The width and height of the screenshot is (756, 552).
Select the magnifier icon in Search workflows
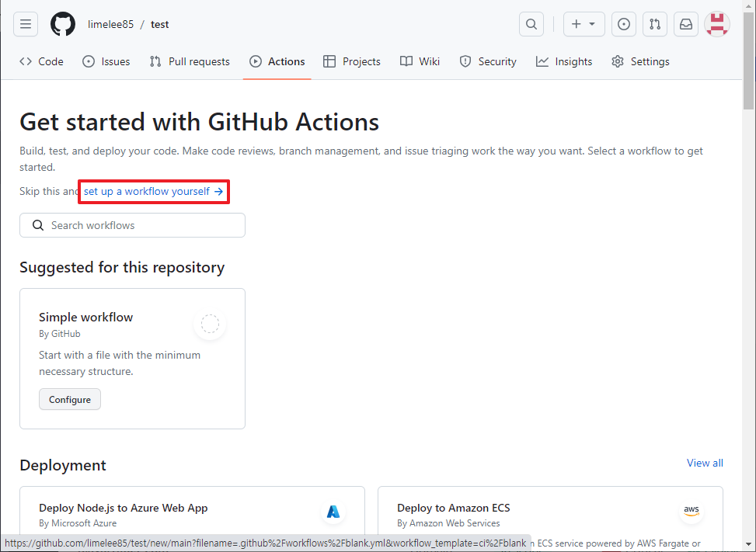pyautogui.click(x=38, y=225)
